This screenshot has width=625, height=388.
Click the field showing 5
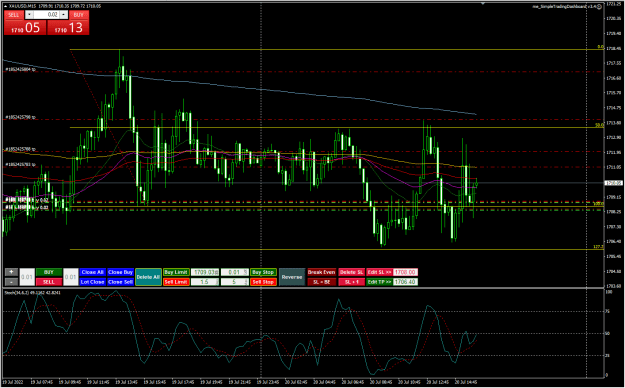coord(235,282)
